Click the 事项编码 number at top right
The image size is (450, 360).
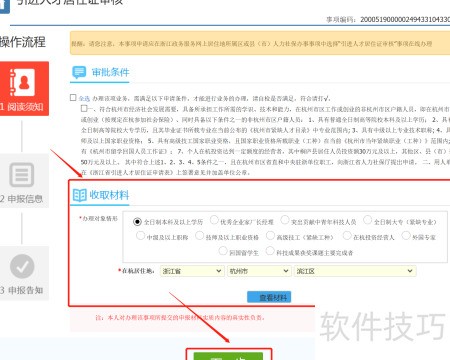click(405, 20)
